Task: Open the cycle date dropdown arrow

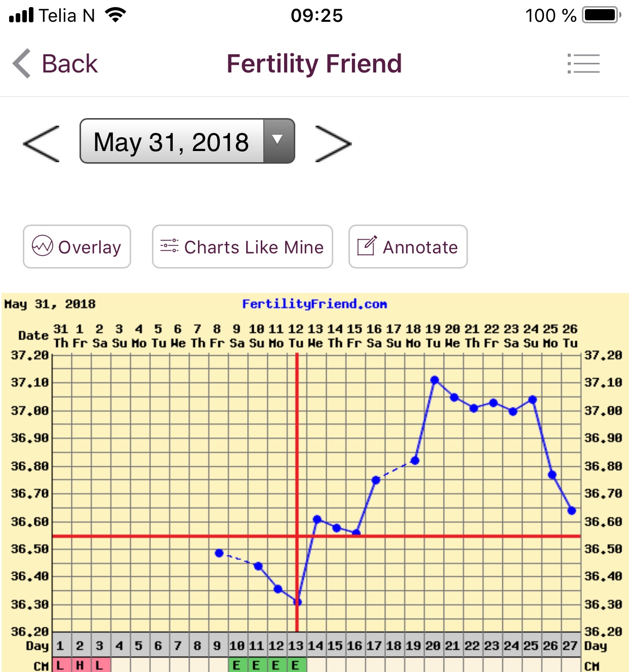Action: click(278, 141)
